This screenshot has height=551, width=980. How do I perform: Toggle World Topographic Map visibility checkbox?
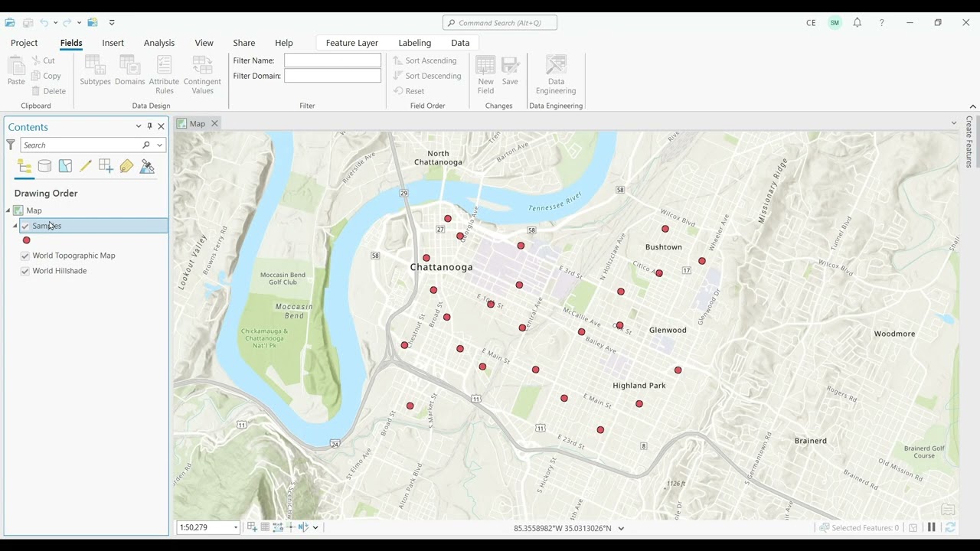25,256
